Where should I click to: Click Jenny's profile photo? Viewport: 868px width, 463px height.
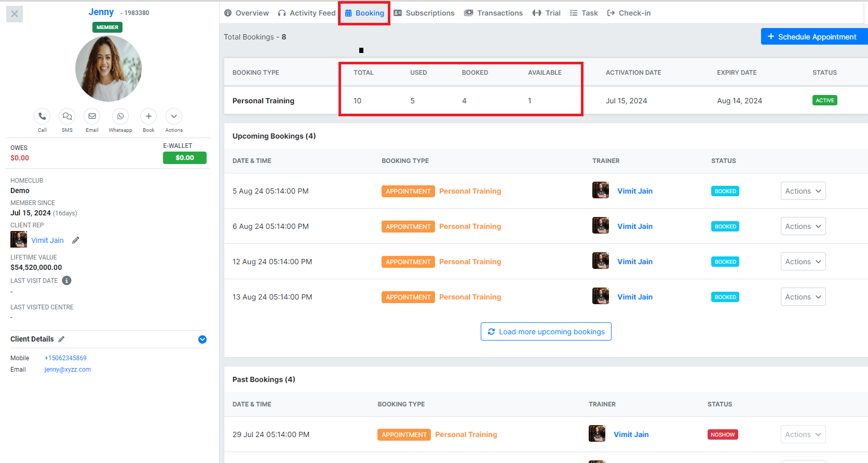point(108,69)
